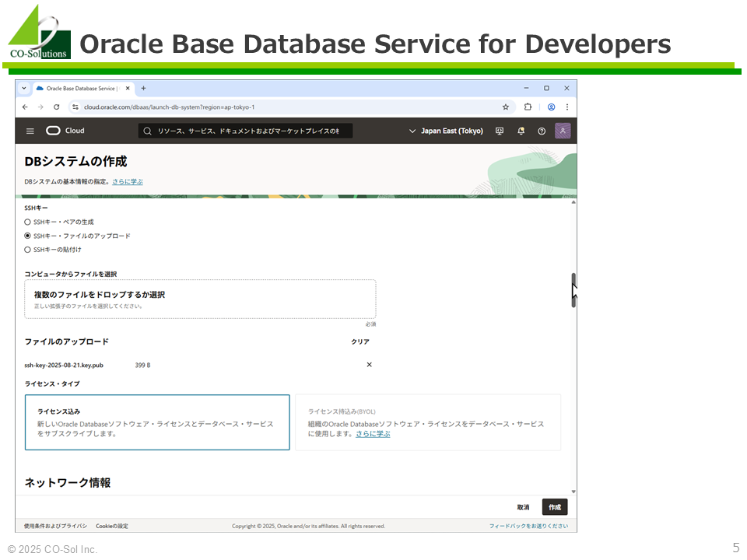747x560 pixels.
Task: Click the file drop zone to select files
Action: pos(200,299)
